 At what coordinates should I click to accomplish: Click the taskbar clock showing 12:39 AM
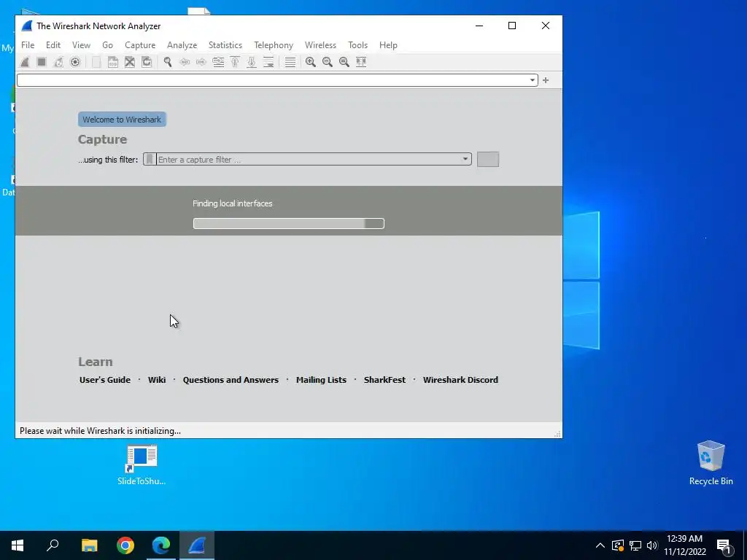[684, 545]
